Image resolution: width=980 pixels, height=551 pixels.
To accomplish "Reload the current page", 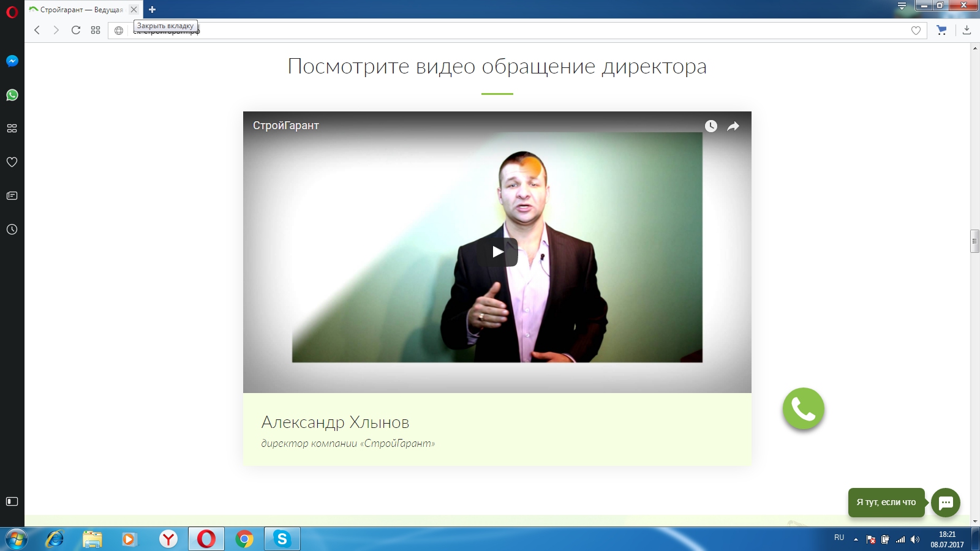I will click(76, 30).
